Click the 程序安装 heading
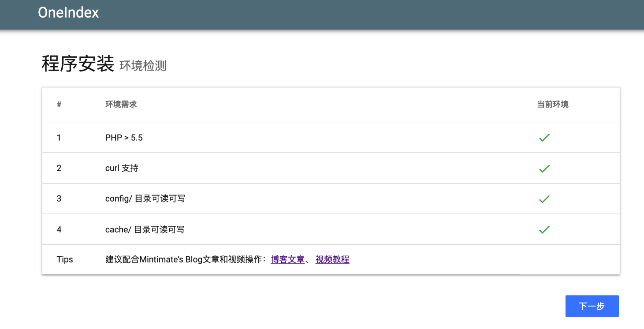This screenshot has width=644, height=329. tap(78, 64)
